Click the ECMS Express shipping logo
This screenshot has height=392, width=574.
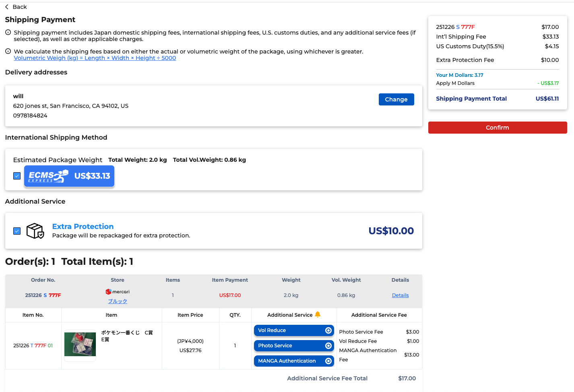click(48, 176)
